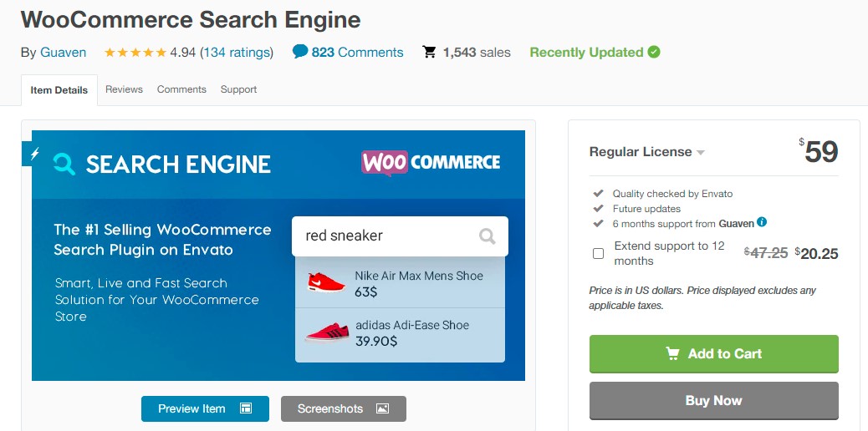Viewport: 868px width, 431px height.
Task: Click the comments speech bubble icon
Action: pyautogui.click(x=300, y=52)
